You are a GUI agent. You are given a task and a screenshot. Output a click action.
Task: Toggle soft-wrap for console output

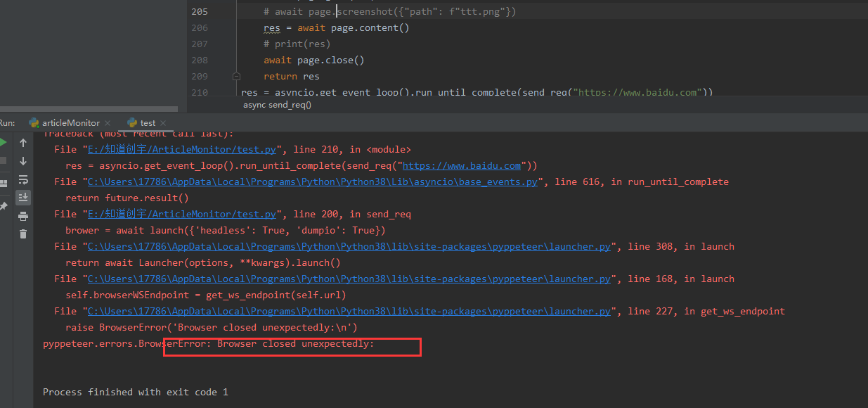click(x=23, y=179)
